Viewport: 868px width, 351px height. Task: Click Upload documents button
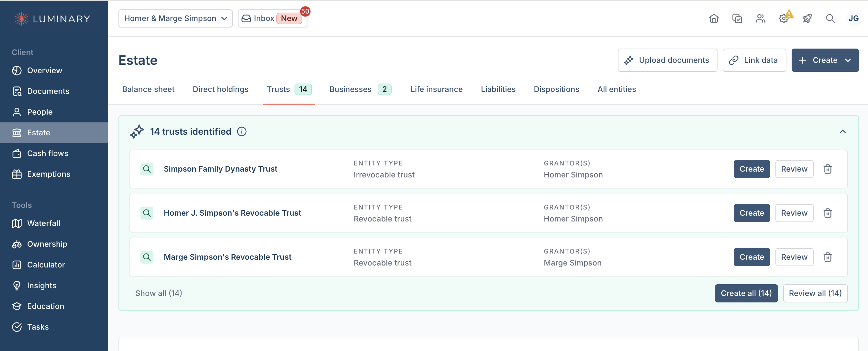[x=667, y=60]
